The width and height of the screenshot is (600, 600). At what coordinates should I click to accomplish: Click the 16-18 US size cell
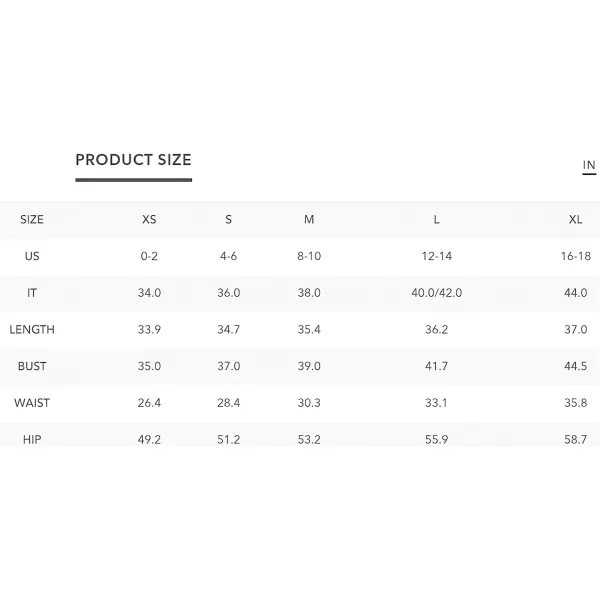576,256
